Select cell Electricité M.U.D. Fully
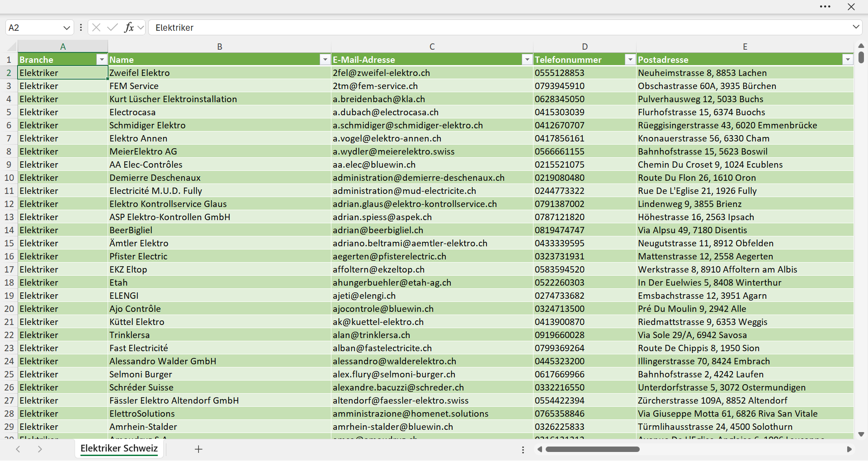 pos(220,191)
